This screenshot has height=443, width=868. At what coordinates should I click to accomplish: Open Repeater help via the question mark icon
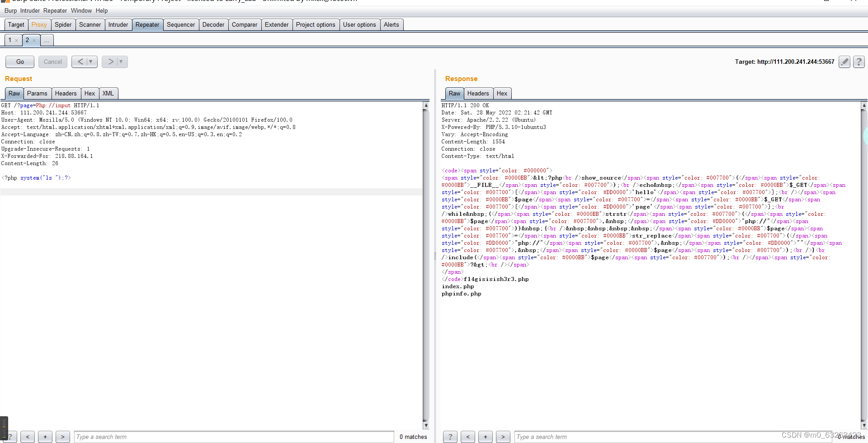(x=858, y=62)
